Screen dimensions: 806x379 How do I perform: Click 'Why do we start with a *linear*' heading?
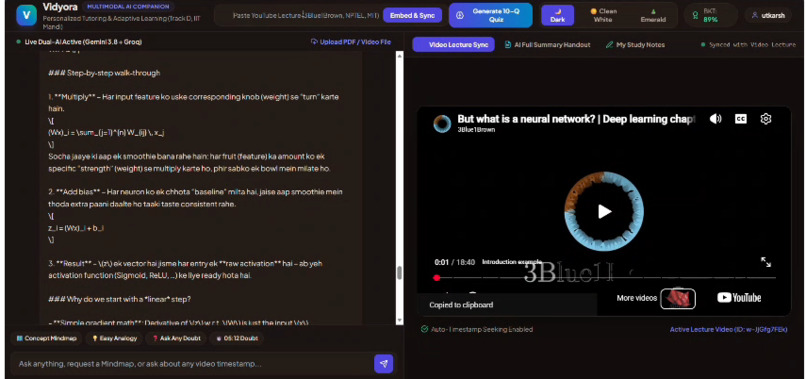119,299
